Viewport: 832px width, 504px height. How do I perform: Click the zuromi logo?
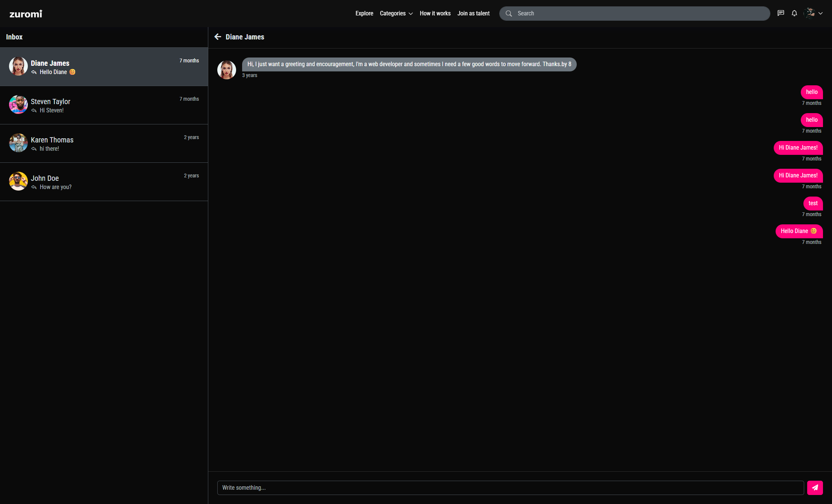[x=26, y=14]
